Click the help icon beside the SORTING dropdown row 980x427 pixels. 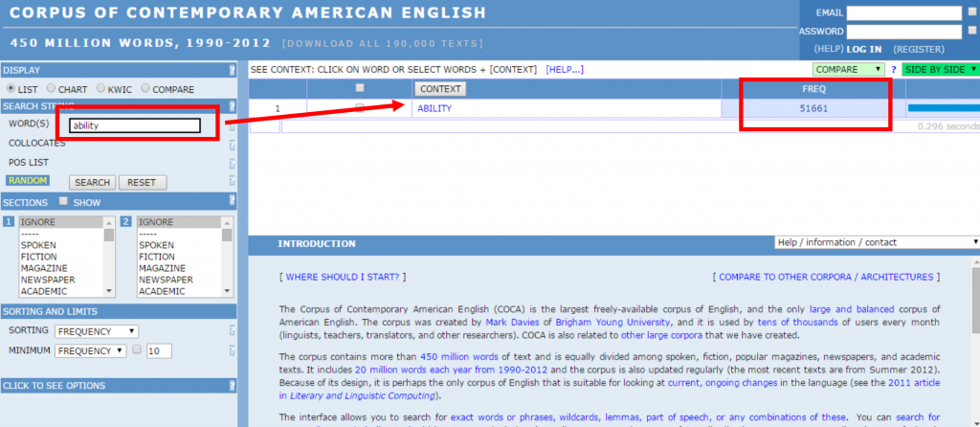point(232,331)
